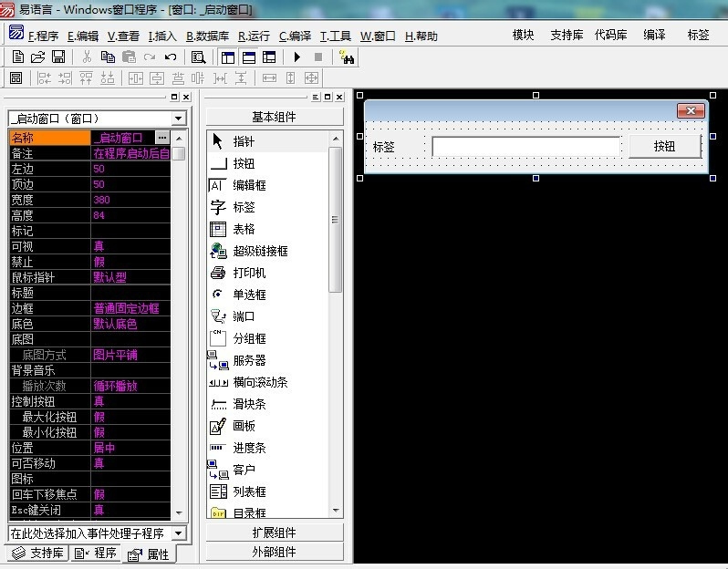Switch to the 支持库 bottom tab
This screenshot has height=569, width=728.
38,553
